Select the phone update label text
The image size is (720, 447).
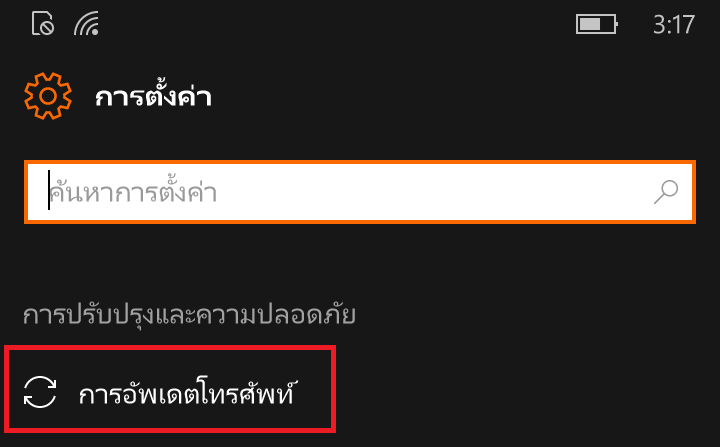(x=186, y=393)
